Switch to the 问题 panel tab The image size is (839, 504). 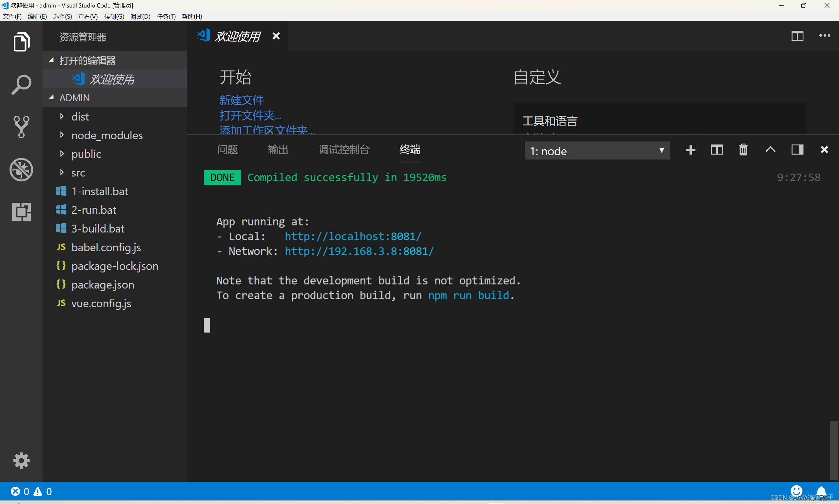(227, 149)
